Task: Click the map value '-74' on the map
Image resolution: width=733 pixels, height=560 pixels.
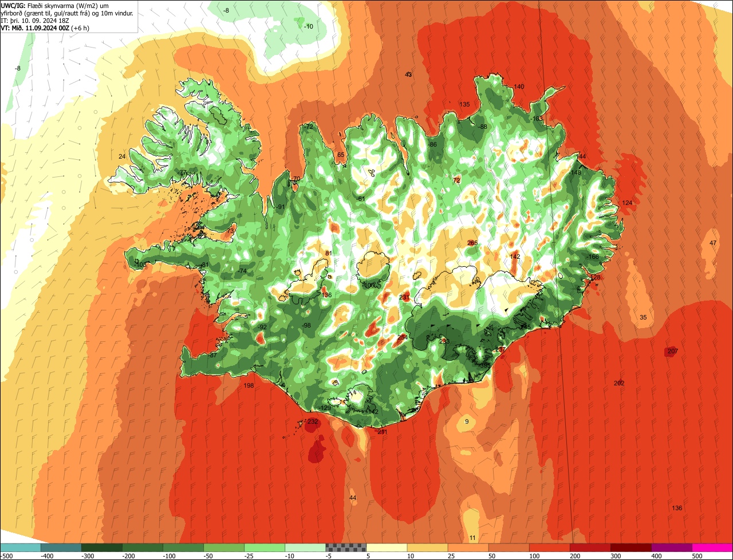Action: (x=242, y=271)
